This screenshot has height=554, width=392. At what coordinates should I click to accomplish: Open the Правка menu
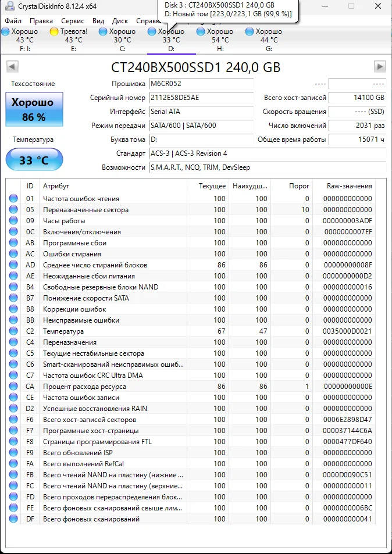pos(41,21)
